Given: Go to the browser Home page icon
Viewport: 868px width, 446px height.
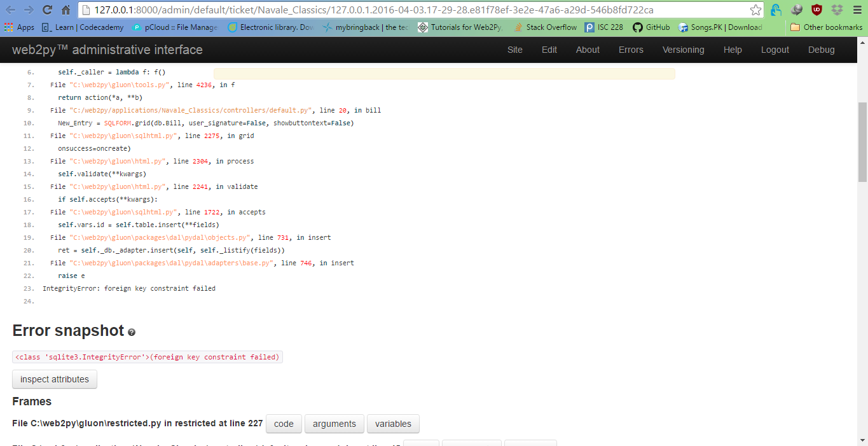Looking at the screenshot, I should click(65, 10).
